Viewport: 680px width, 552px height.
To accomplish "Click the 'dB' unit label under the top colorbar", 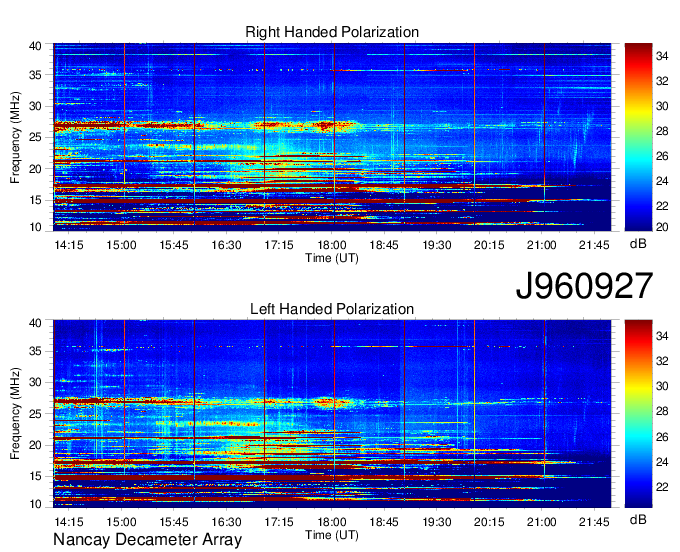I will coord(638,244).
